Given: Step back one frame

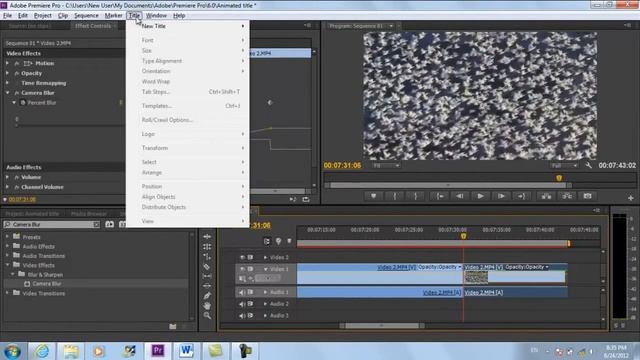Looking at the screenshot, I should click(460, 196).
